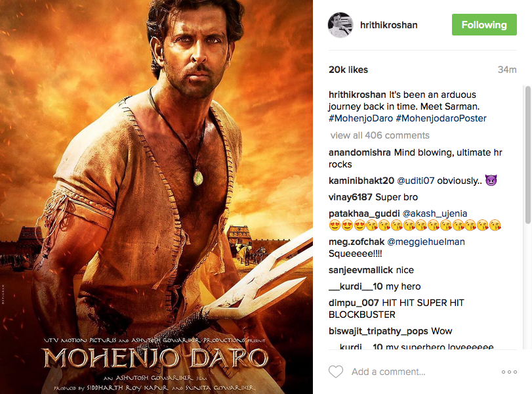532x394 pixels.
Task: Open the Mohenjo Daro poster image
Action: [x=156, y=197]
